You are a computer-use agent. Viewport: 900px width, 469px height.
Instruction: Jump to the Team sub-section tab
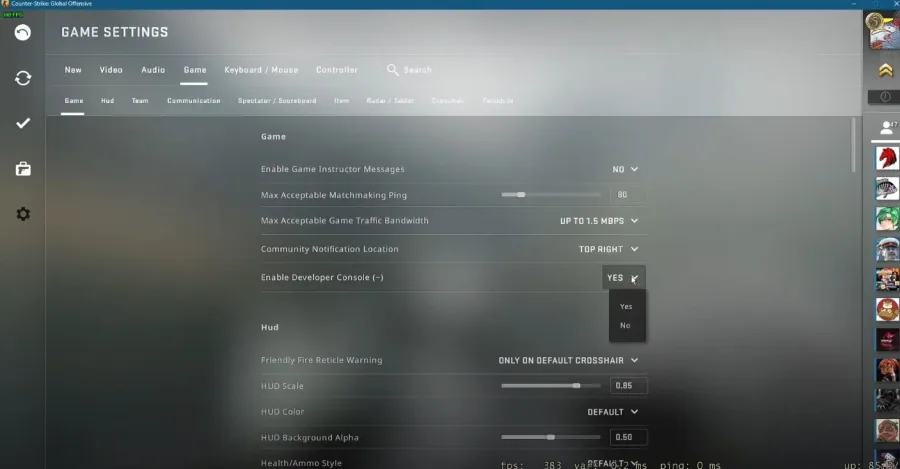coord(140,100)
